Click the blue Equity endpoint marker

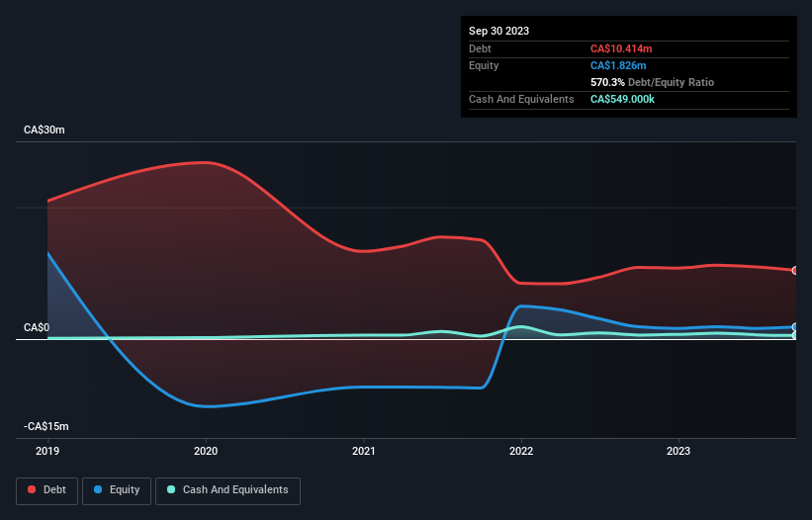click(795, 327)
